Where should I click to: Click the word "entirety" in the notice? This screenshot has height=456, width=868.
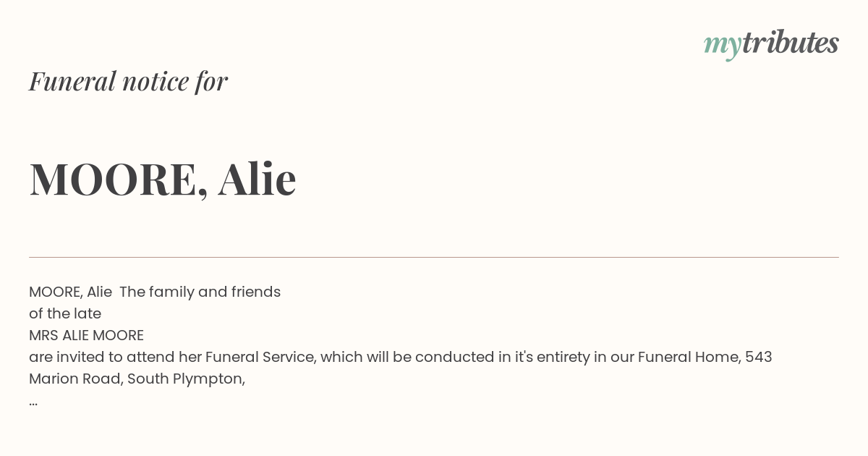click(x=563, y=357)
